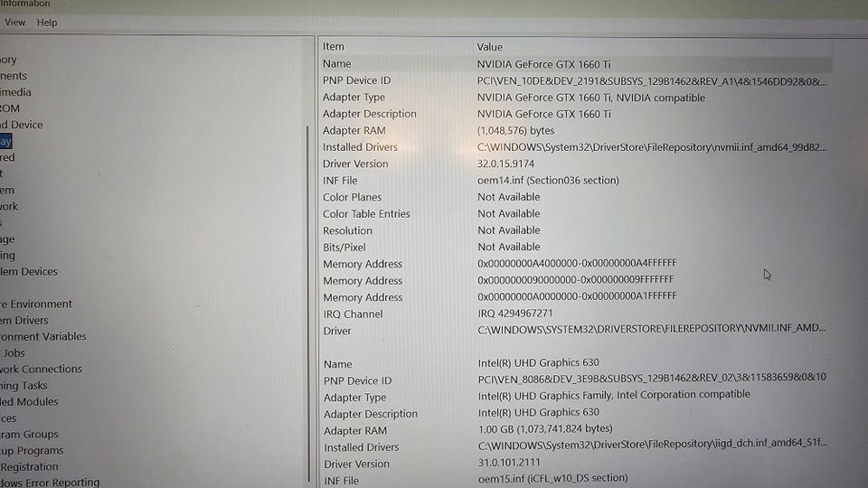Select Running Tasks in the tree
868x488 pixels.
point(24,385)
